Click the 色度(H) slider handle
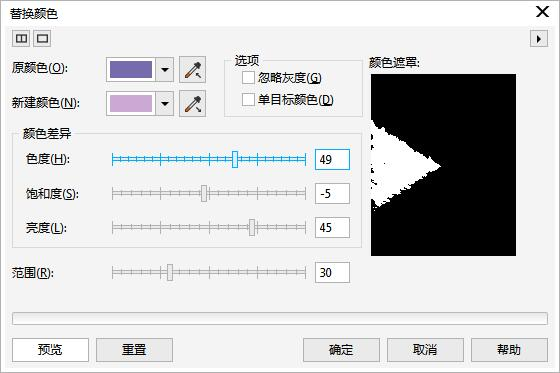 [x=235, y=159]
